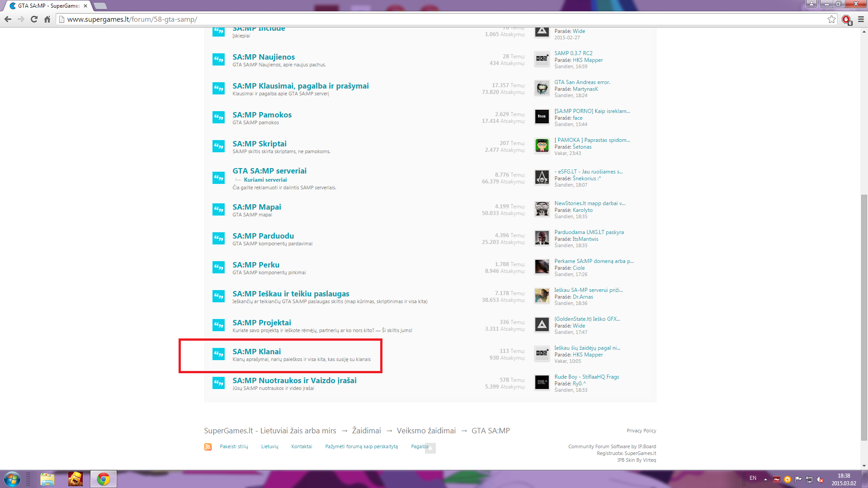Click HKS Mapper avatar for SAMP 0.3.7 RC2
This screenshot has height=488, width=868.
click(542, 59)
